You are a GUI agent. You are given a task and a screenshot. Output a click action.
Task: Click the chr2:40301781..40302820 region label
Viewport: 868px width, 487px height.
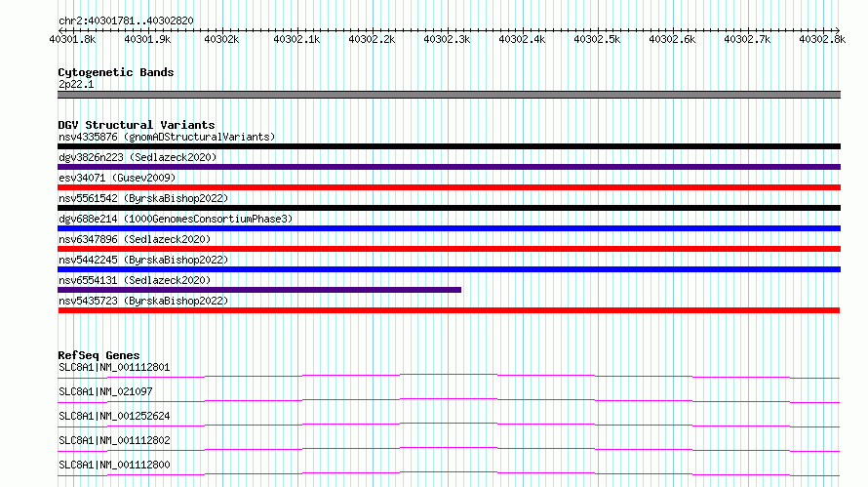coord(126,20)
